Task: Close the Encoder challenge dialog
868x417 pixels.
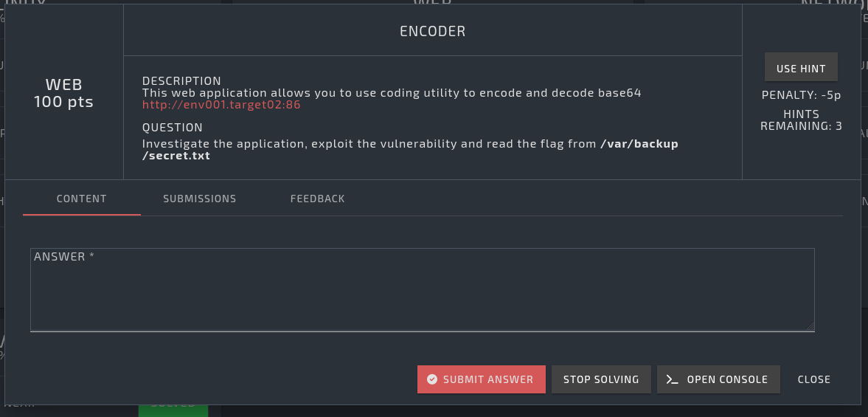Action: (814, 379)
